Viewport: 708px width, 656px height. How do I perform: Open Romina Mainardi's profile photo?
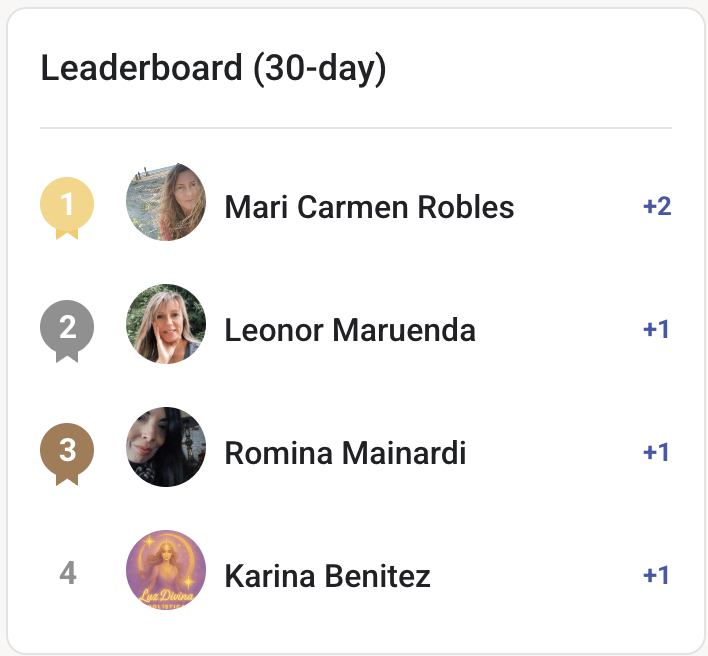point(166,447)
